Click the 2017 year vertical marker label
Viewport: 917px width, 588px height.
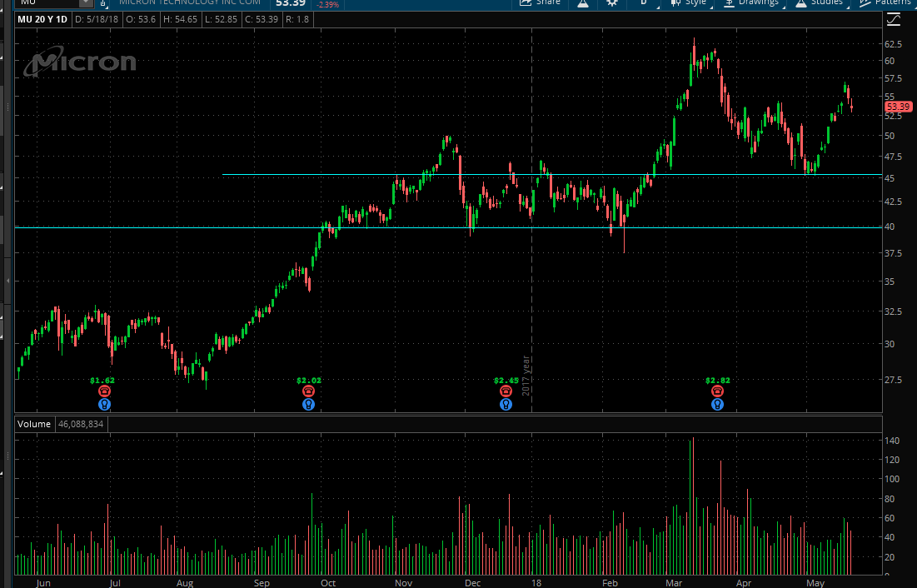pos(526,376)
